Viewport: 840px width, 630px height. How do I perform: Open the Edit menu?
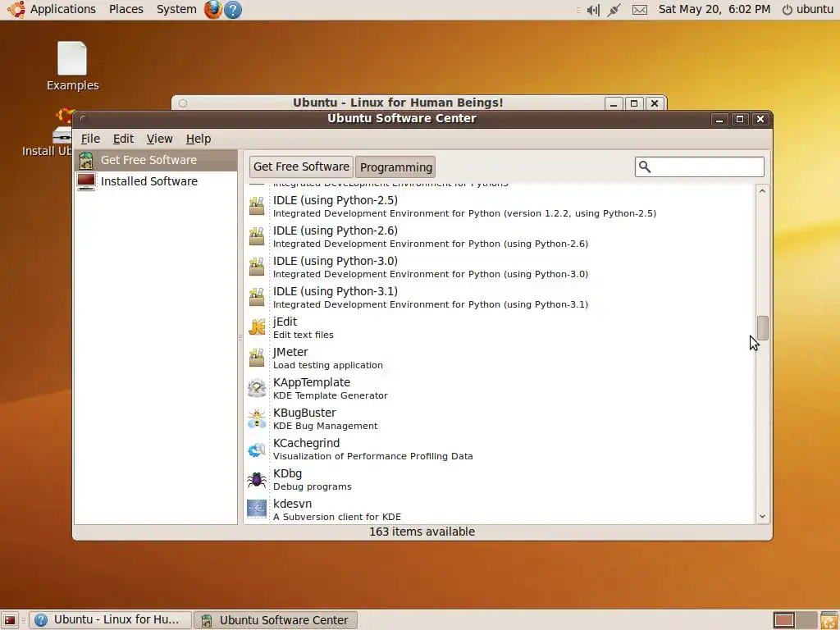click(123, 139)
